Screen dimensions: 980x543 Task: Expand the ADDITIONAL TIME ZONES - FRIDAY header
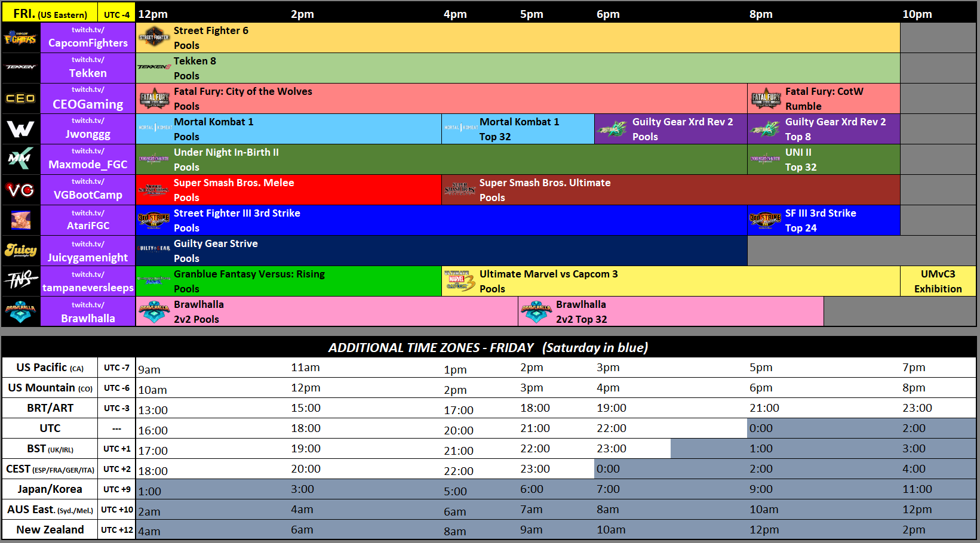490,347
